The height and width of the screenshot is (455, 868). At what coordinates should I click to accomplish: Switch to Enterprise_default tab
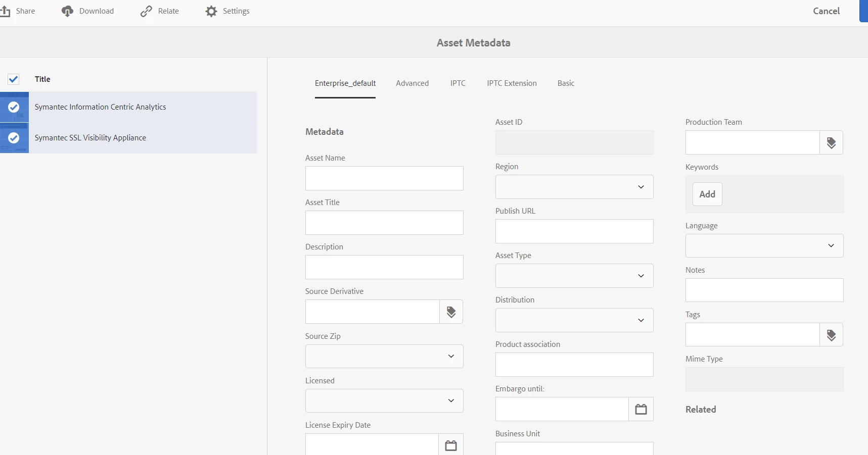point(345,83)
